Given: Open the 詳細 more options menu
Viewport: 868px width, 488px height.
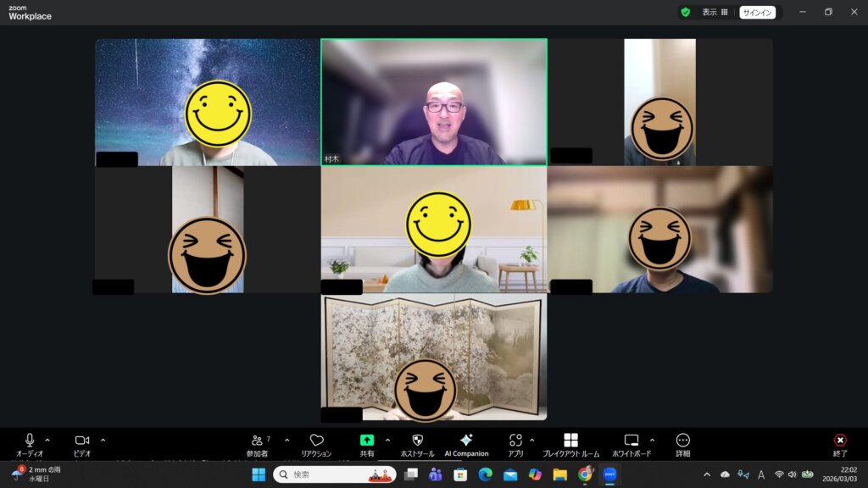Looking at the screenshot, I should pos(683,441).
